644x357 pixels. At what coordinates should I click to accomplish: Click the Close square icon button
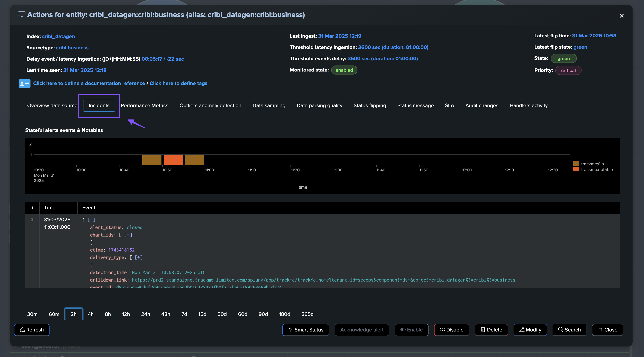[607, 330]
